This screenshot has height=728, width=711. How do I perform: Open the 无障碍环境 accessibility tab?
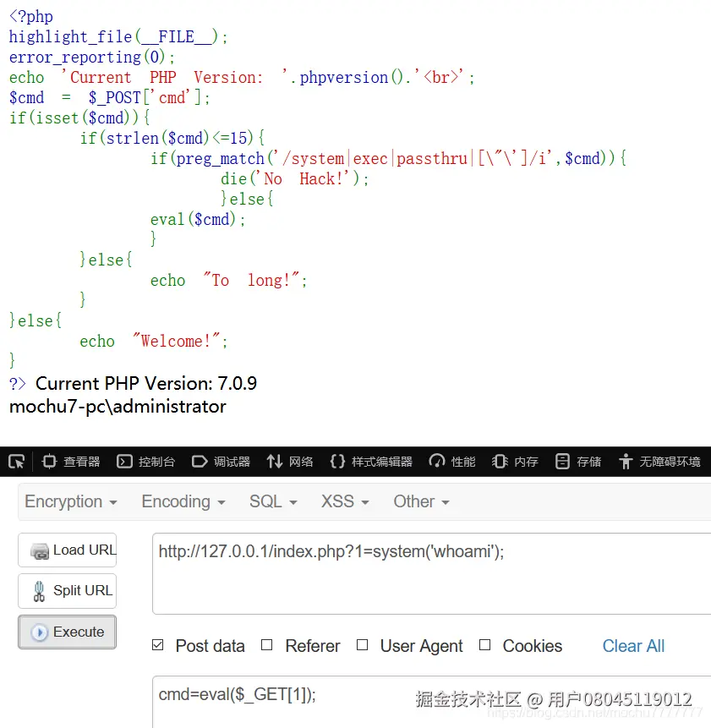coord(659,462)
